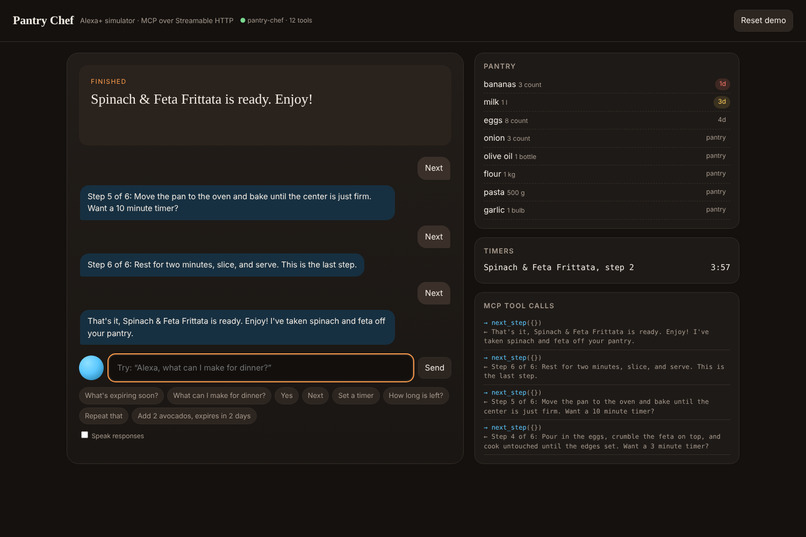Click the green pantry-chef connection status dot
The image size is (806, 537).
click(x=243, y=21)
